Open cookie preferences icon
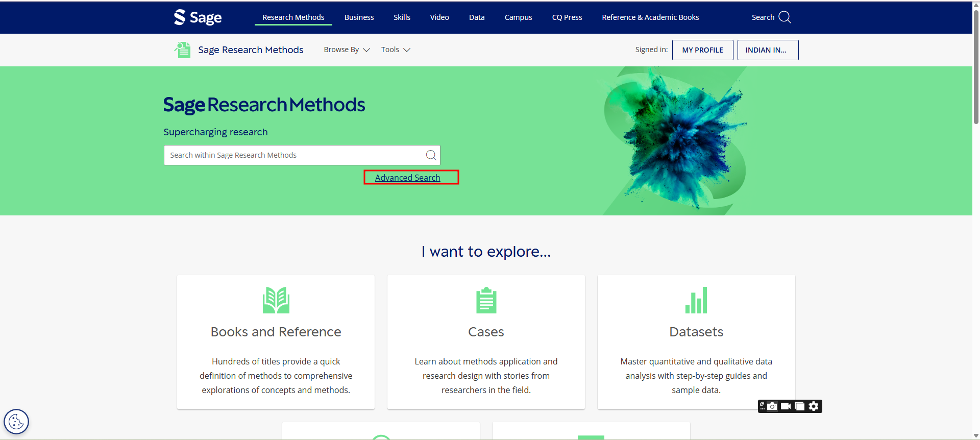The width and height of the screenshot is (980, 440). pyautogui.click(x=16, y=422)
